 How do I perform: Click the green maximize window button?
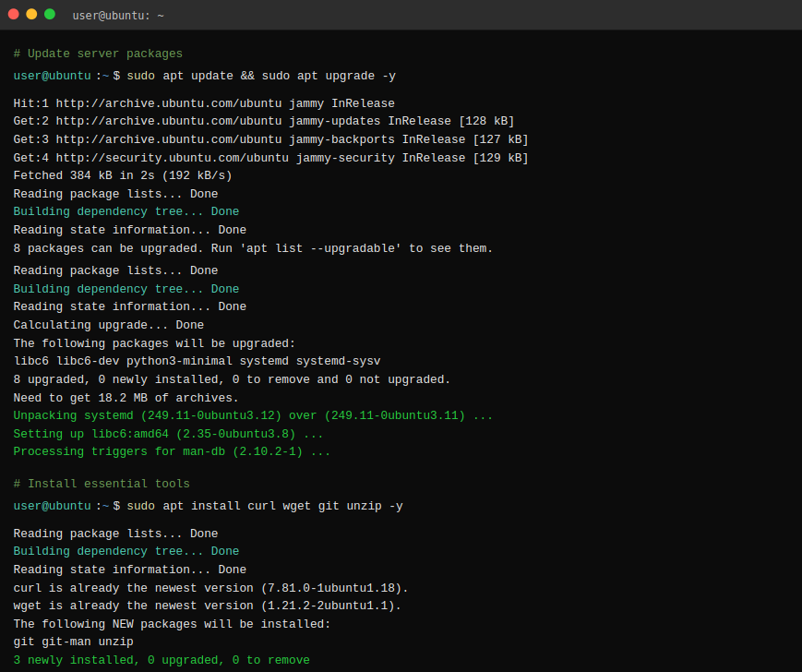click(x=50, y=15)
